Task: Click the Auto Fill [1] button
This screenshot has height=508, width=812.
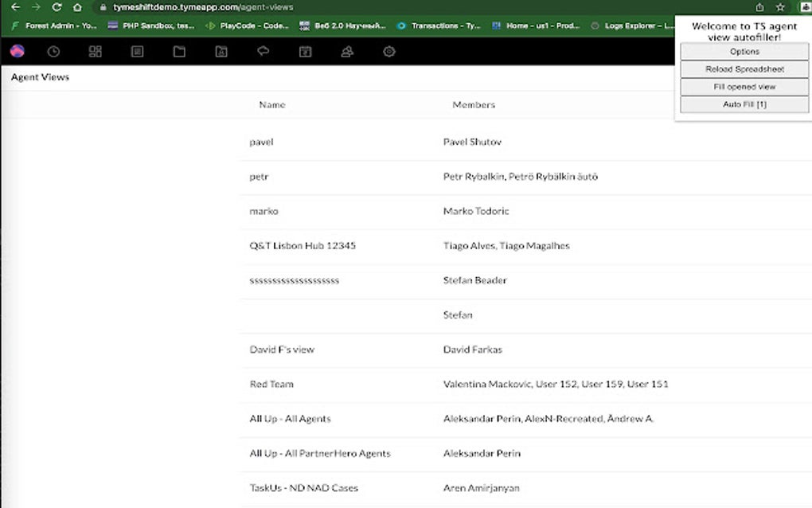Action: 744,104
